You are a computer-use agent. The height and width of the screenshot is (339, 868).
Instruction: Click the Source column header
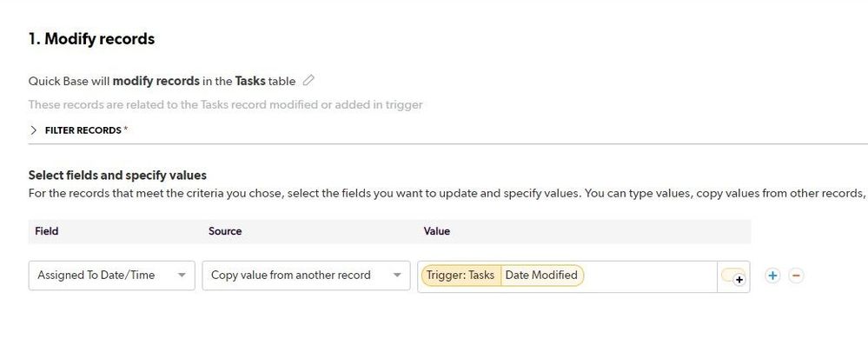[225, 231]
